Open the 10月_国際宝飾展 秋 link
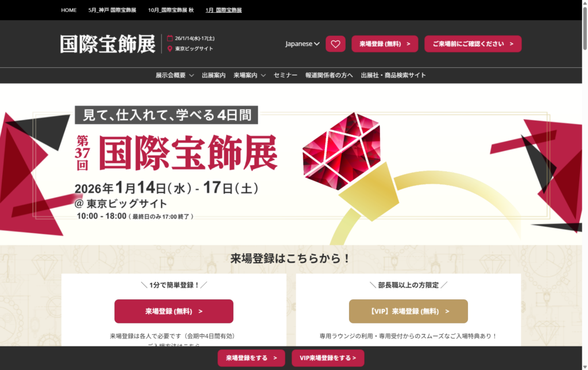The image size is (588, 370). tap(171, 10)
